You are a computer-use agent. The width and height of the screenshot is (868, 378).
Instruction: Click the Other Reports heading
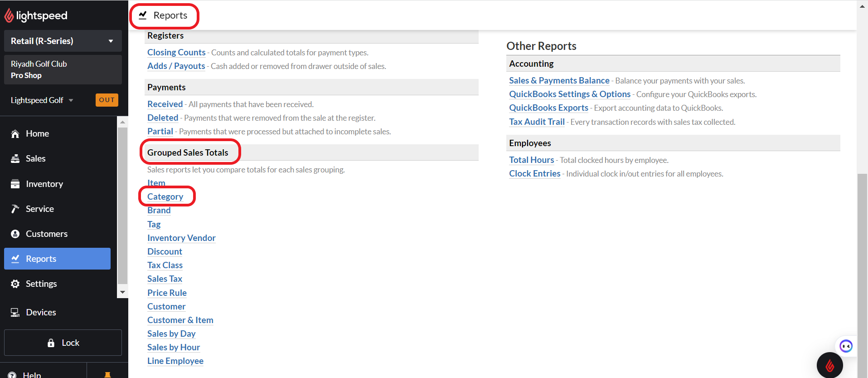(x=542, y=46)
